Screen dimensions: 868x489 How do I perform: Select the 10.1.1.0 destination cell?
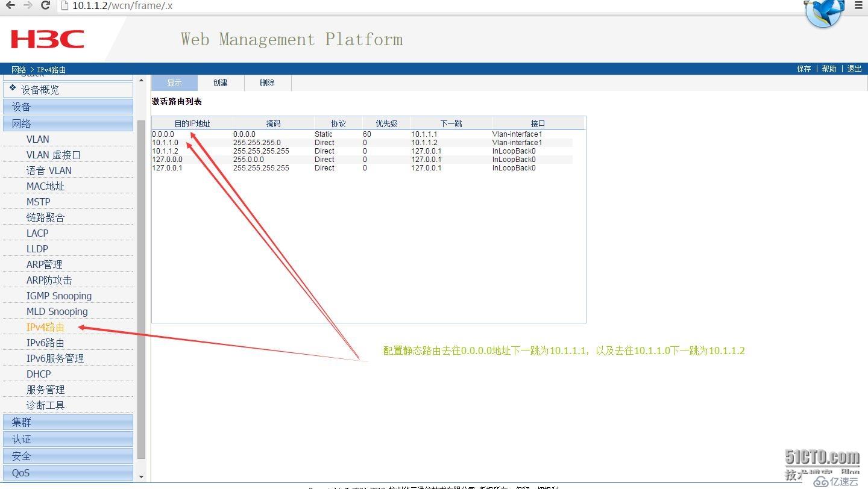tap(165, 143)
